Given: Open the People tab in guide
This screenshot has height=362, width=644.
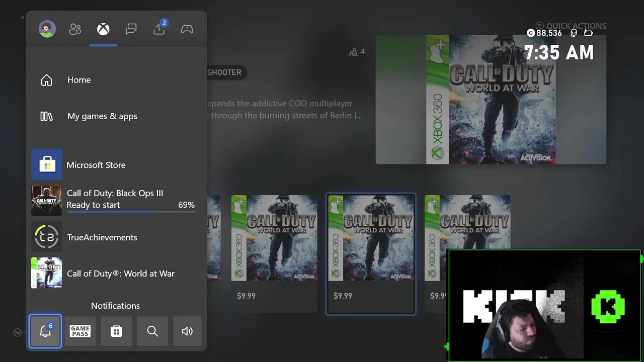Looking at the screenshot, I should pos(75,29).
